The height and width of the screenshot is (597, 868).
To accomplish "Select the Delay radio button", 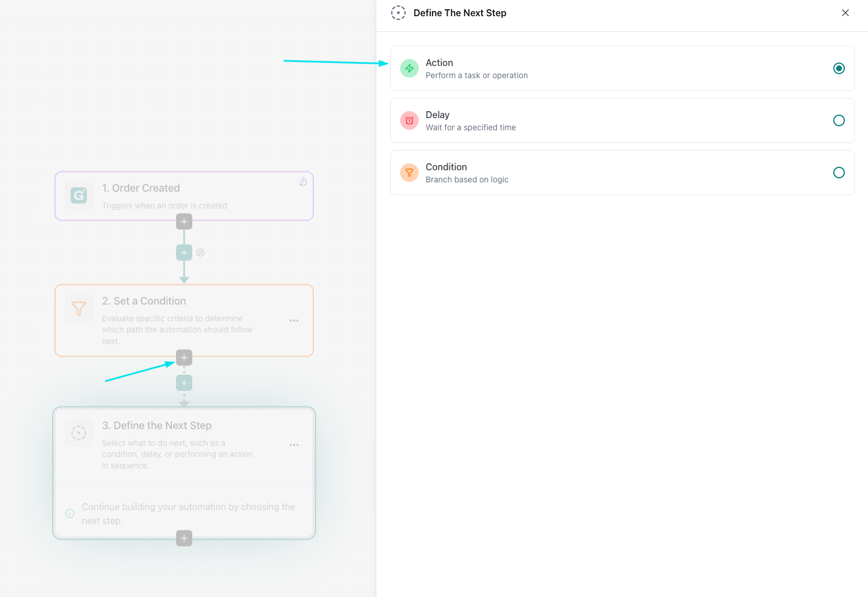I will click(x=838, y=120).
